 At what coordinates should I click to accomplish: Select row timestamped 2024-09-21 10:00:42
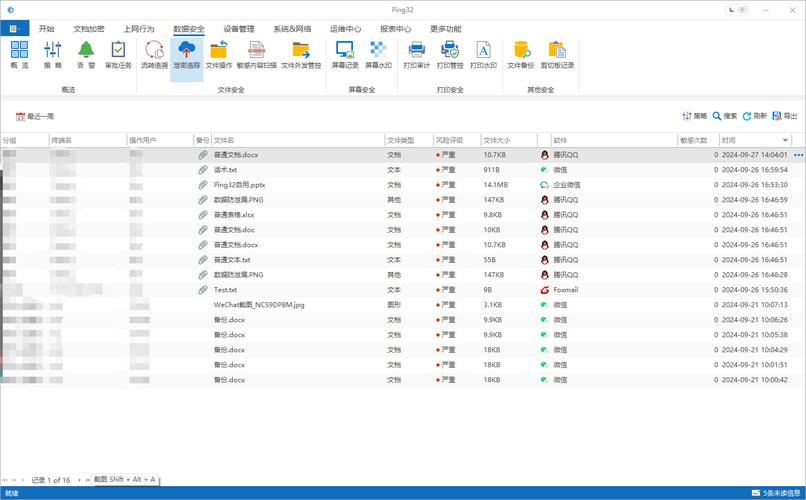[x=402, y=380]
